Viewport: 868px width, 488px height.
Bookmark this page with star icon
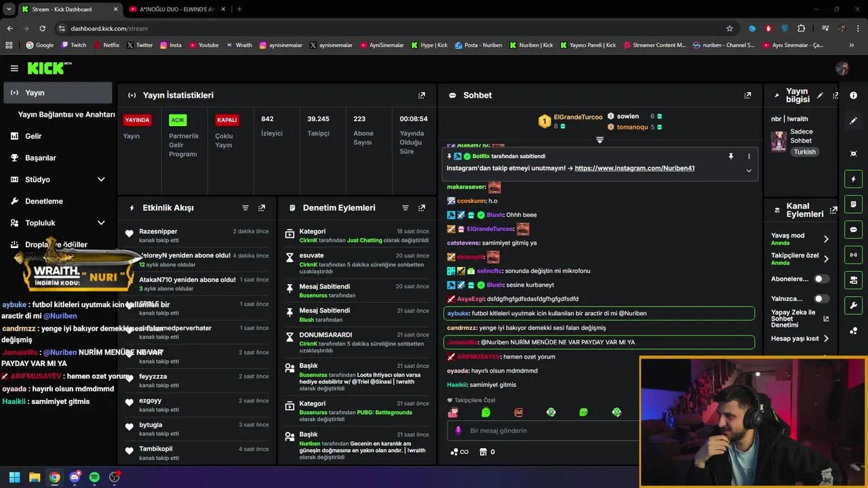[x=730, y=28]
